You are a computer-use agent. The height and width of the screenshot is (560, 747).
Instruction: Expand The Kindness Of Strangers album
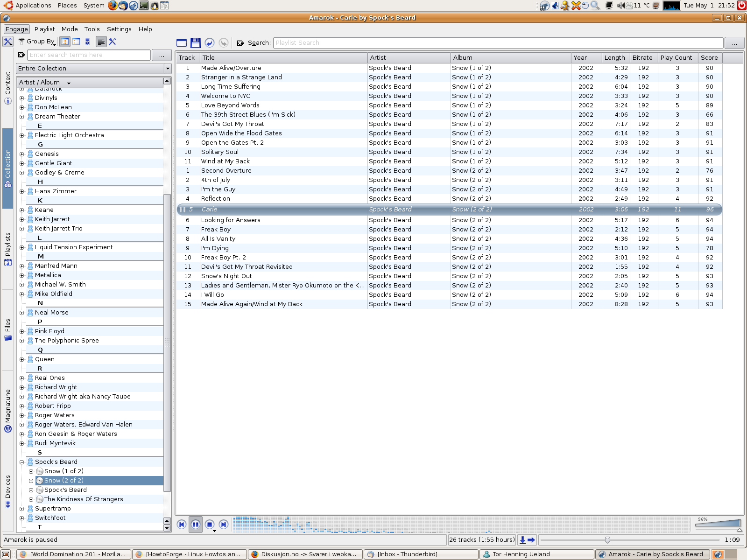pyautogui.click(x=31, y=499)
